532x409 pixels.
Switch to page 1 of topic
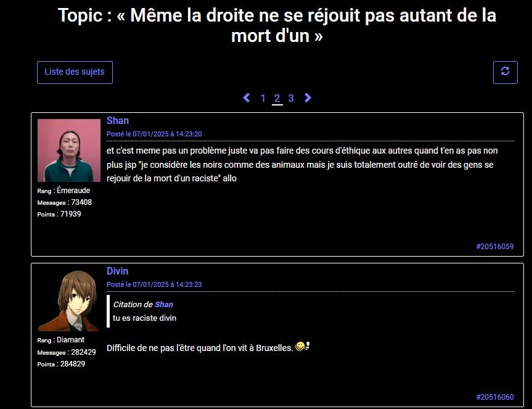(x=263, y=99)
